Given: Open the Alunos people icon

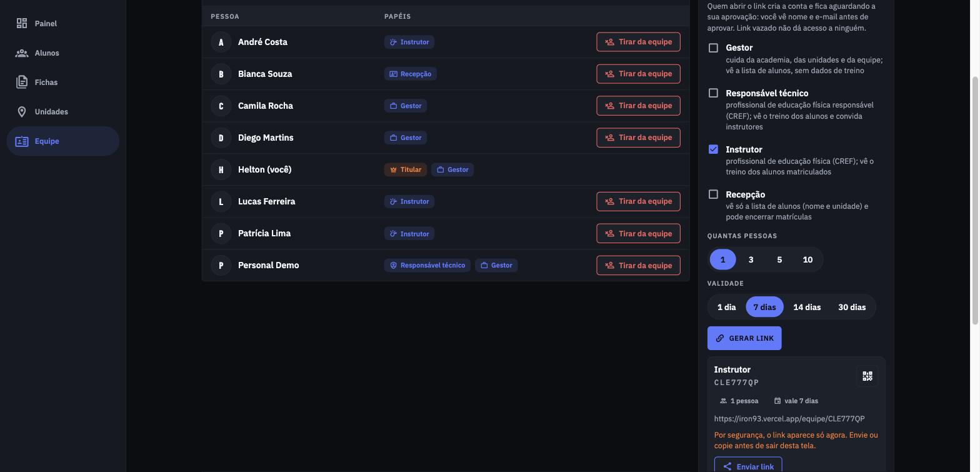Looking at the screenshot, I should coord(22,53).
